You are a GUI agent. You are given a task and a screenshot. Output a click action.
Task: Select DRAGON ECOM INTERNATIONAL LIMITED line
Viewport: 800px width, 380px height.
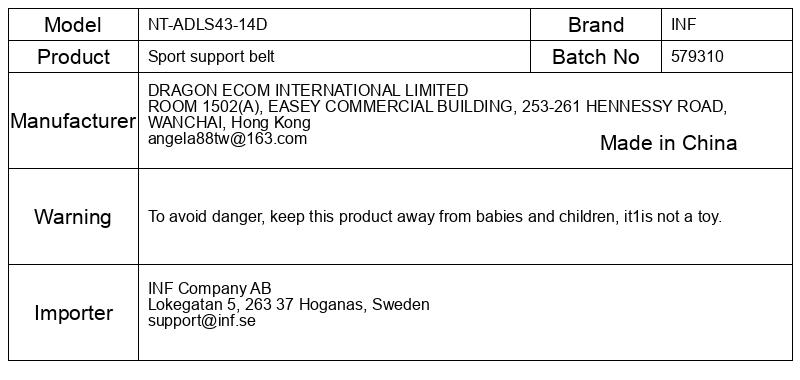click(308, 90)
